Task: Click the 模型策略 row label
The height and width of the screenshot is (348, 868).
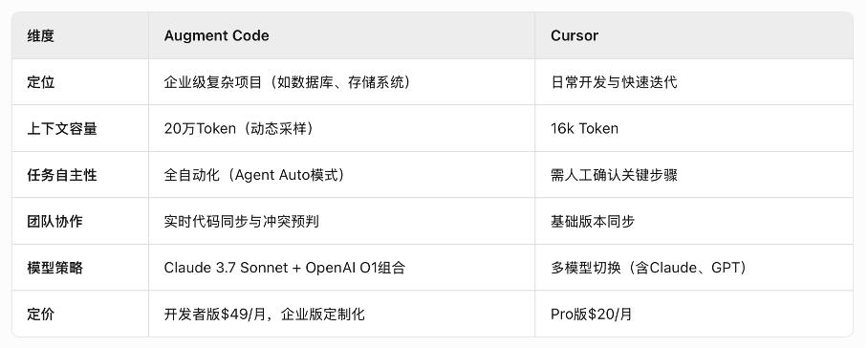Action: 54,268
